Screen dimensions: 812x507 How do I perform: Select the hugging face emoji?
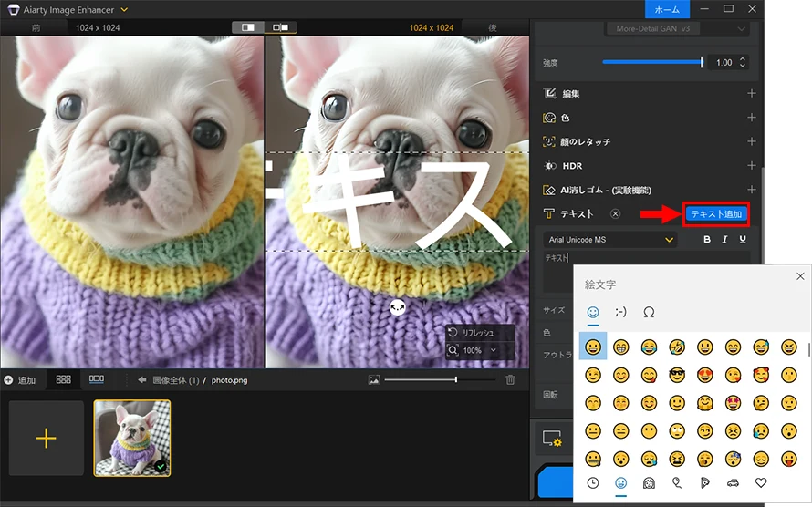point(705,402)
